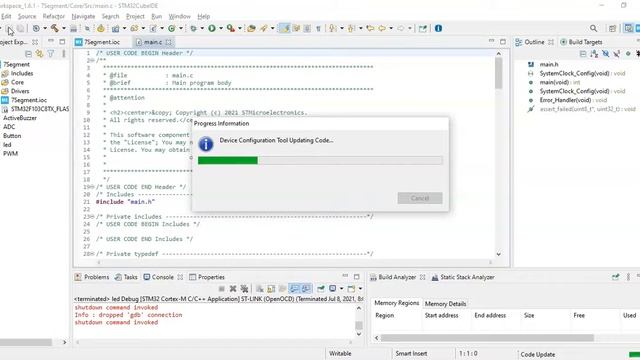The width and height of the screenshot is (640, 360).
Task: Click the Open Perspective icon
Action: tap(612, 28)
